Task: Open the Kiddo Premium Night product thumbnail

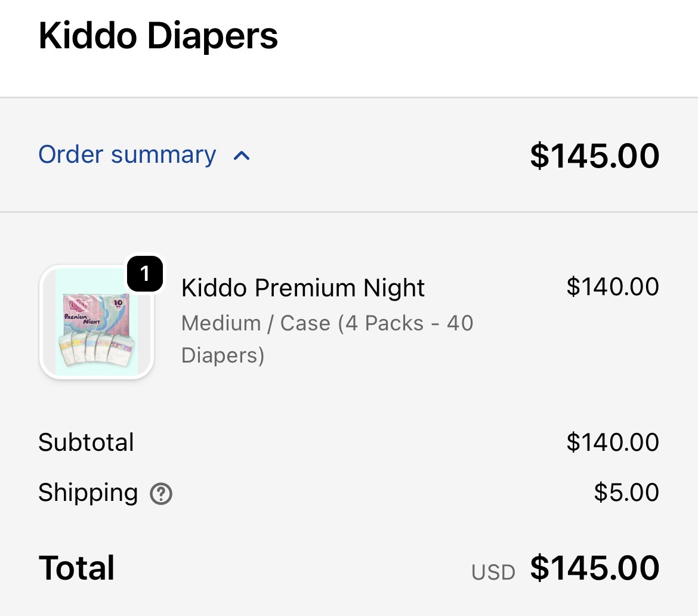Action: (97, 322)
